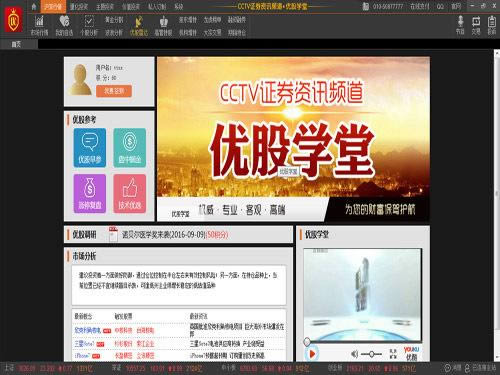Open the 价值投资 top menu item
The height and width of the screenshot is (375, 500).
click(131, 6)
